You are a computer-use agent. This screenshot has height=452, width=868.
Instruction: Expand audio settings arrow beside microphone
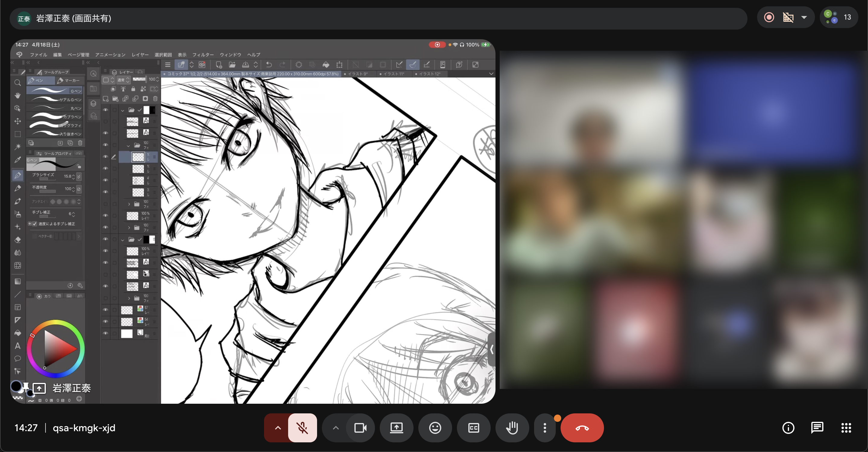tap(278, 428)
